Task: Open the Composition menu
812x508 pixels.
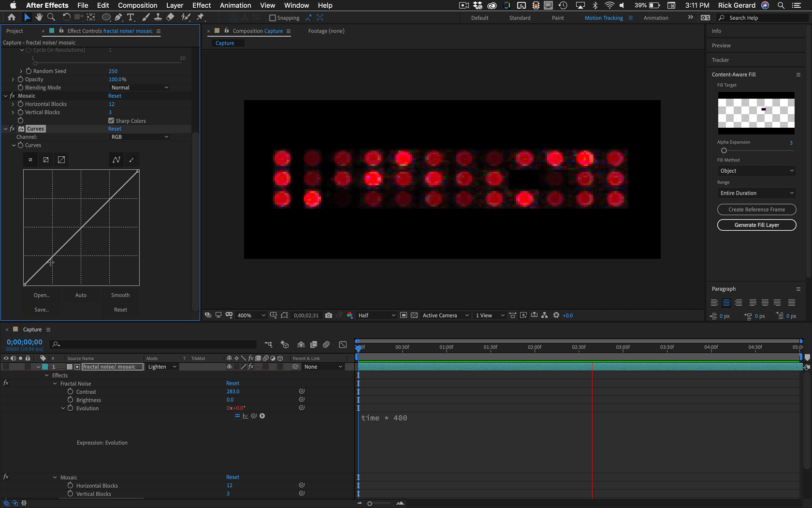Action: 138,5
